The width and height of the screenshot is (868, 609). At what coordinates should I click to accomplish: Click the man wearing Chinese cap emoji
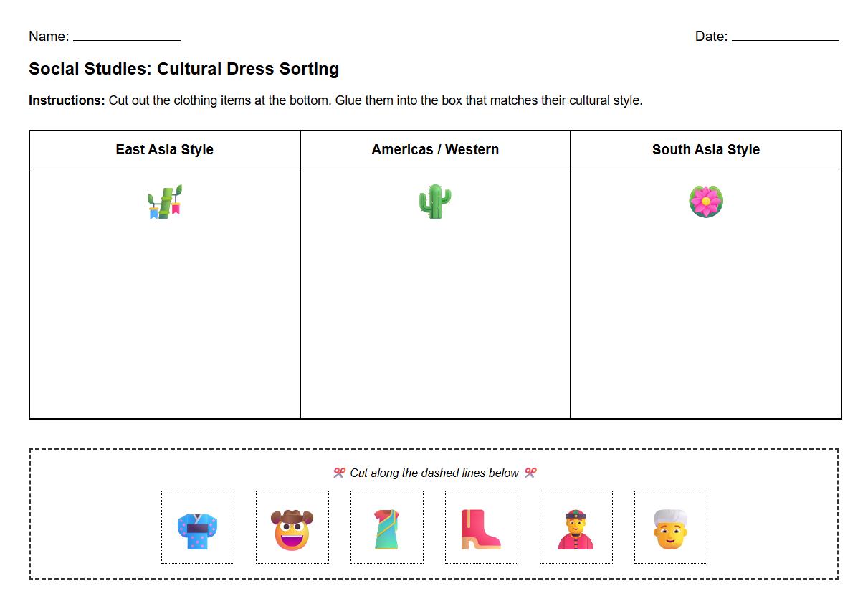576,527
